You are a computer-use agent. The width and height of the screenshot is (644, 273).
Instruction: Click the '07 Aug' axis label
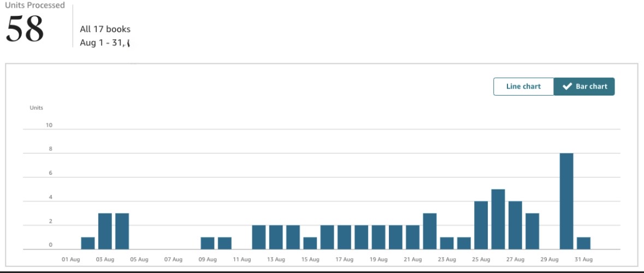[173, 259]
